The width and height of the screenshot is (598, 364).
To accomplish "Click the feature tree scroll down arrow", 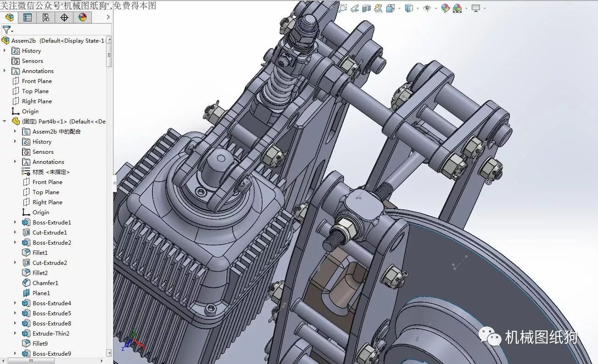I will pyautogui.click(x=109, y=353).
